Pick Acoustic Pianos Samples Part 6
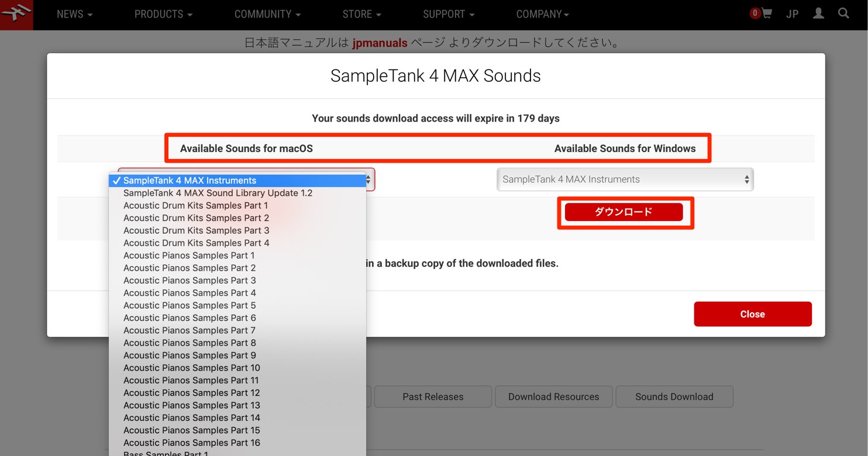868x456 pixels. tap(237, 318)
